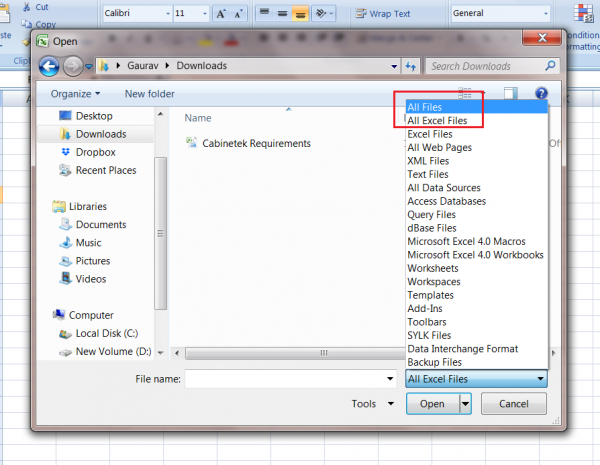Expand the Organize dropdown menu
The height and width of the screenshot is (465, 600).
pyautogui.click(x=76, y=94)
